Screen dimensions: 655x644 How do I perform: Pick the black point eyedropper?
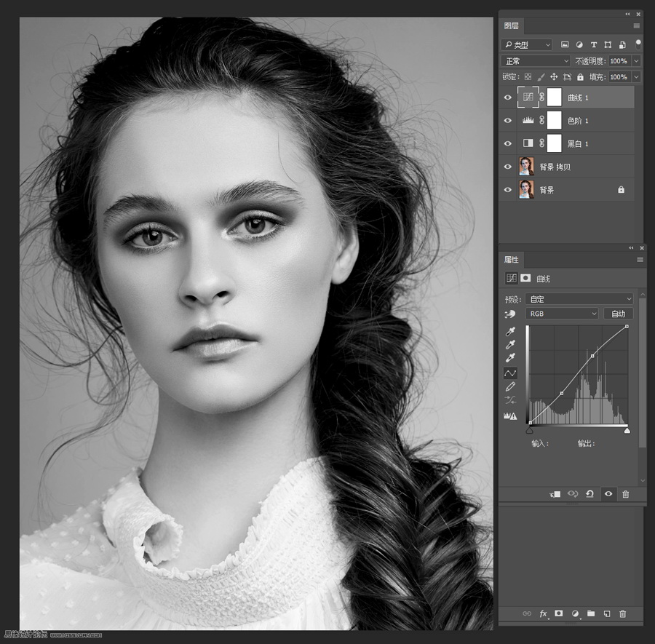pos(510,332)
